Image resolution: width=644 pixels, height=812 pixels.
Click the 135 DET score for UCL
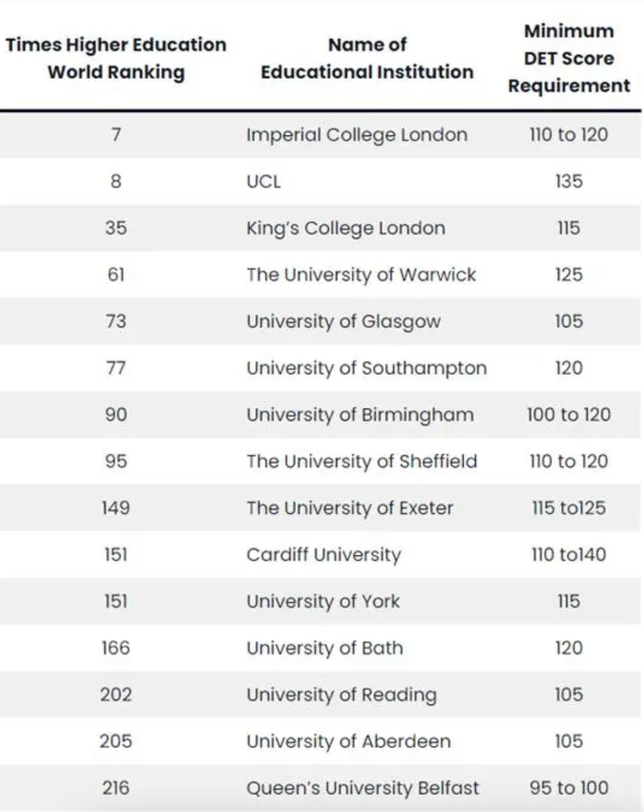[568, 182]
